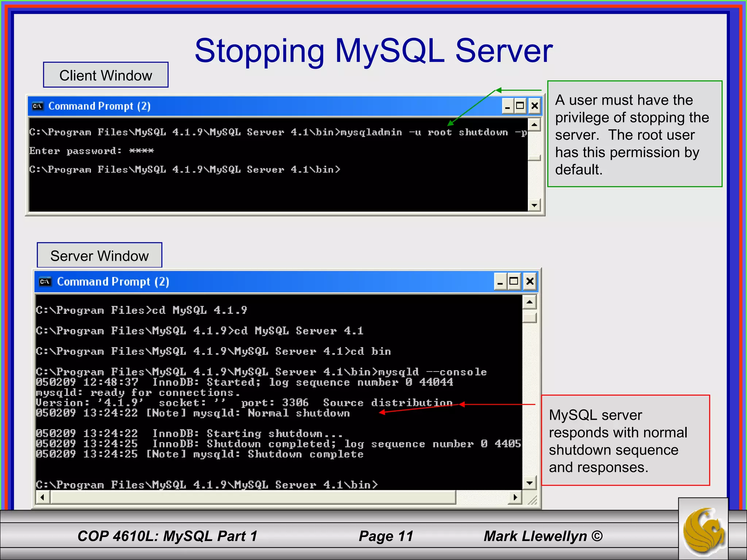The height and width of the screenshot is (560, 747).
Task: Click the Server window scroll-up arrow
Action: point(530,302)
